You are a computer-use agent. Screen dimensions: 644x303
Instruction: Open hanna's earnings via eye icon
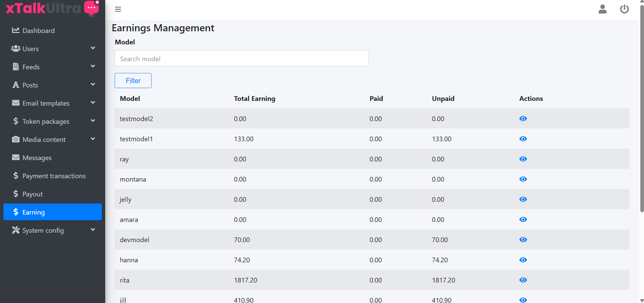[x=523, y=260]
